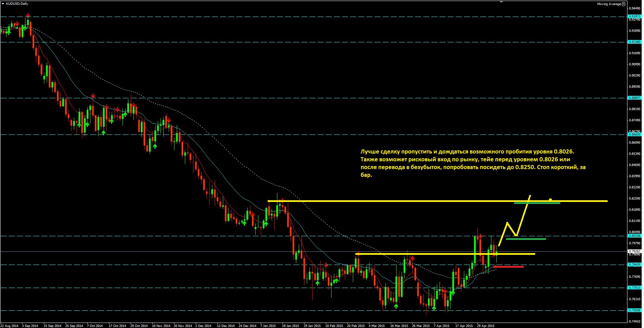
Task: Click the 0.78459 cyan price level label
Action: [x=635, y=265]
